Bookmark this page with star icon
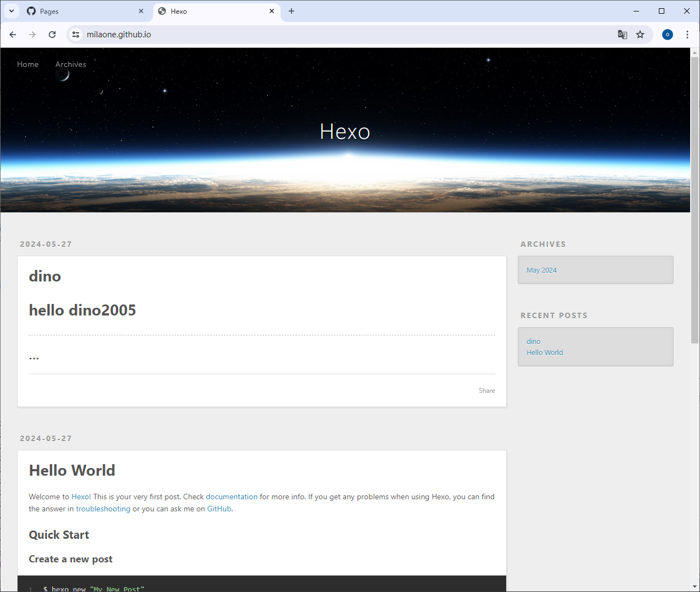 [640, 35]
